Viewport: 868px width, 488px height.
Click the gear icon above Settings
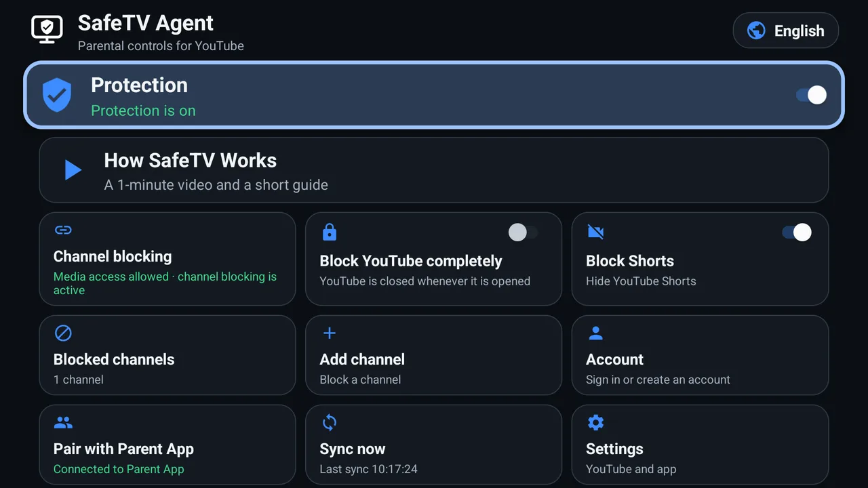click(x=595, y=422)
